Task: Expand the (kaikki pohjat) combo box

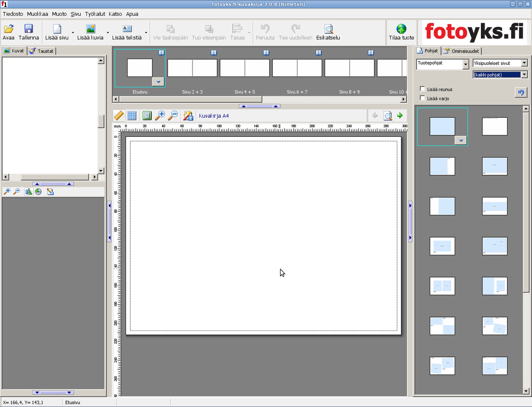Action: tap(524, 75)
